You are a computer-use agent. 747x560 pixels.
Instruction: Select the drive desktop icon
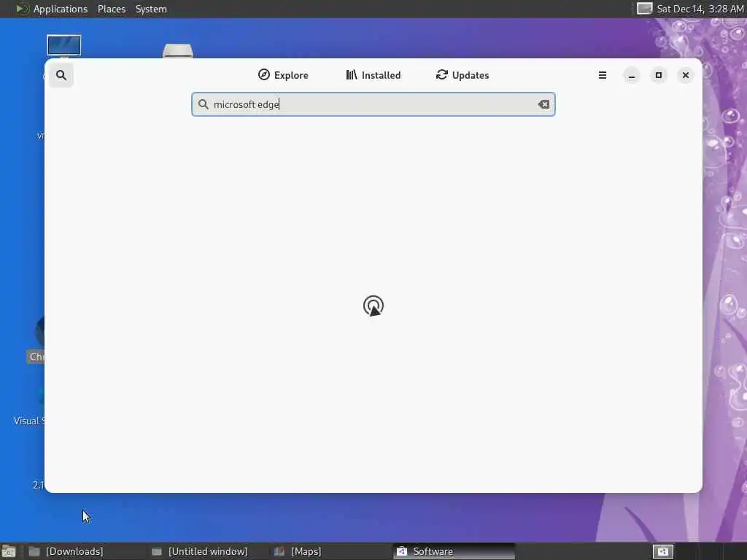[178, 50]
